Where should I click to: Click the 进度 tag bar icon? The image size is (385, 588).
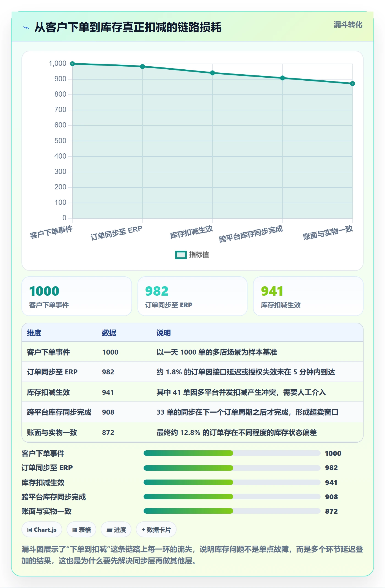tap(109, 530)
